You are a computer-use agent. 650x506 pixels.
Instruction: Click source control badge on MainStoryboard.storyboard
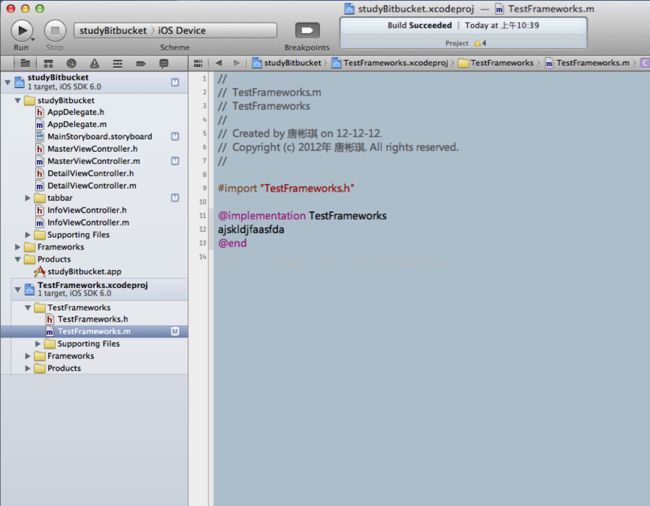175,136
